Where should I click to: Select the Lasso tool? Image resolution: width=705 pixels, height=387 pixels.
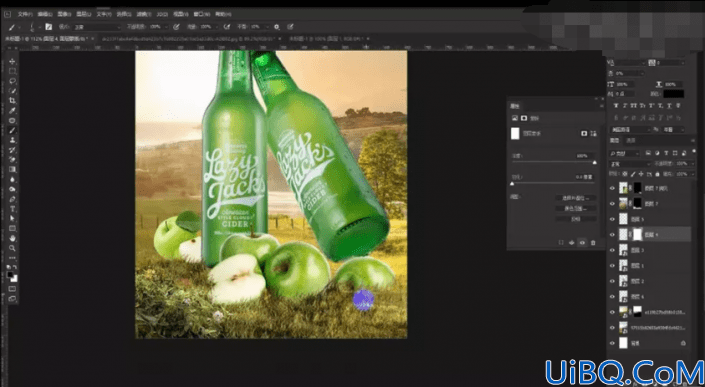(x=13, y=81)
